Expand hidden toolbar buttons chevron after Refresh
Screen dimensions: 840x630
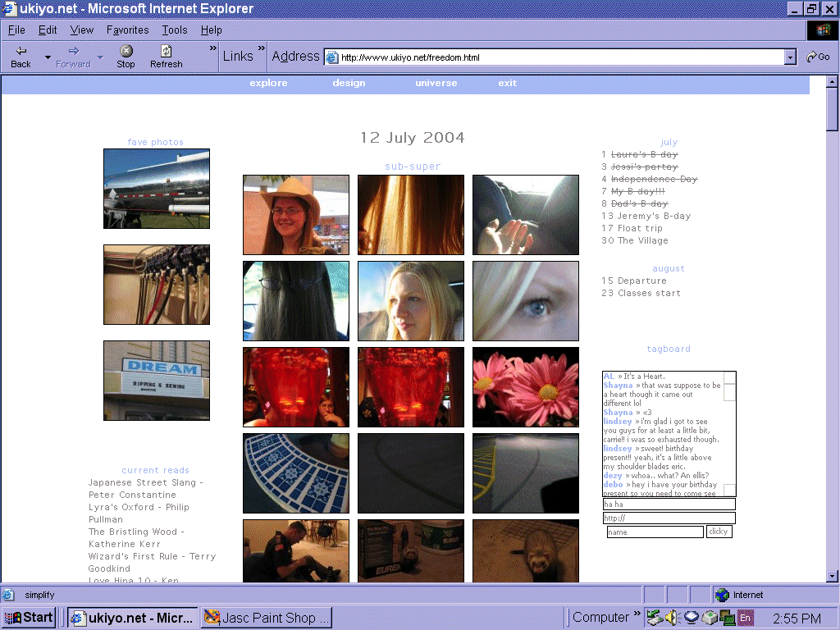pyautogui.click(x=212, y=48)
